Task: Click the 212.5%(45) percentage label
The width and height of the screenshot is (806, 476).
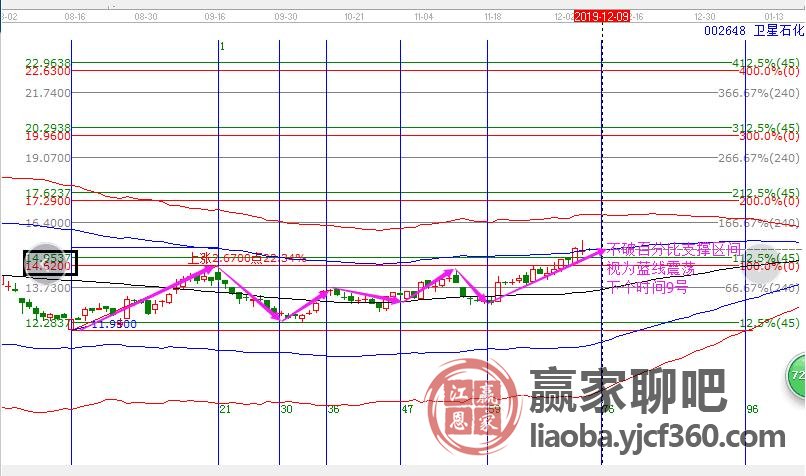Action: [766, 193]
